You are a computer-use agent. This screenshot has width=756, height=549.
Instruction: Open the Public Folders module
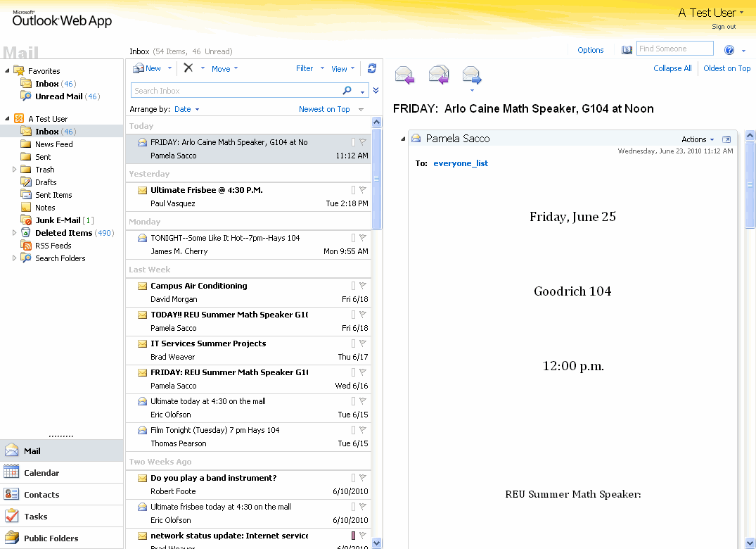62,538
